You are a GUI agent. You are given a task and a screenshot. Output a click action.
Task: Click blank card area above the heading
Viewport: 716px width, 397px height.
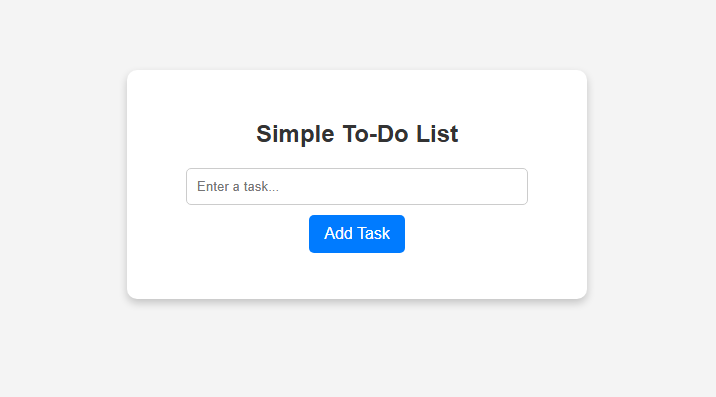point(357,94)
